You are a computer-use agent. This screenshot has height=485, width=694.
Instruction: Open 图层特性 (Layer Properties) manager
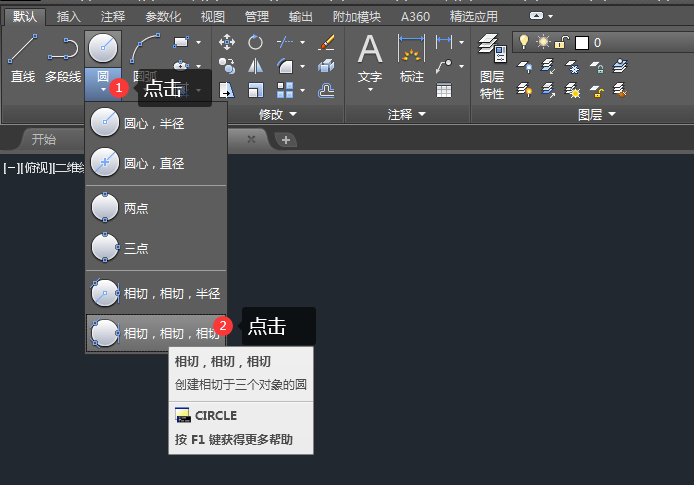pos(492,66)
